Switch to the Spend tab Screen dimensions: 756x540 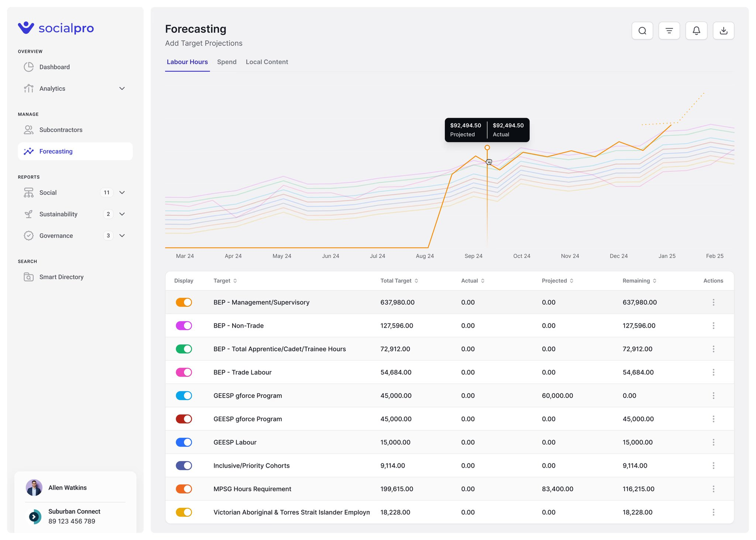point(227,62)
